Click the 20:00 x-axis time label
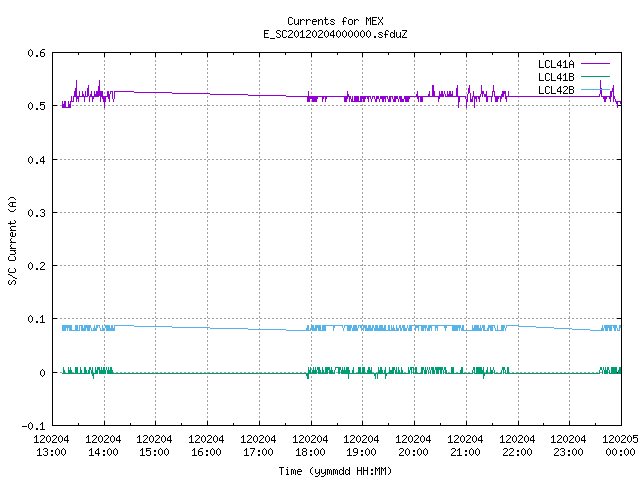The image size is (640, 480). coord(413,452)
